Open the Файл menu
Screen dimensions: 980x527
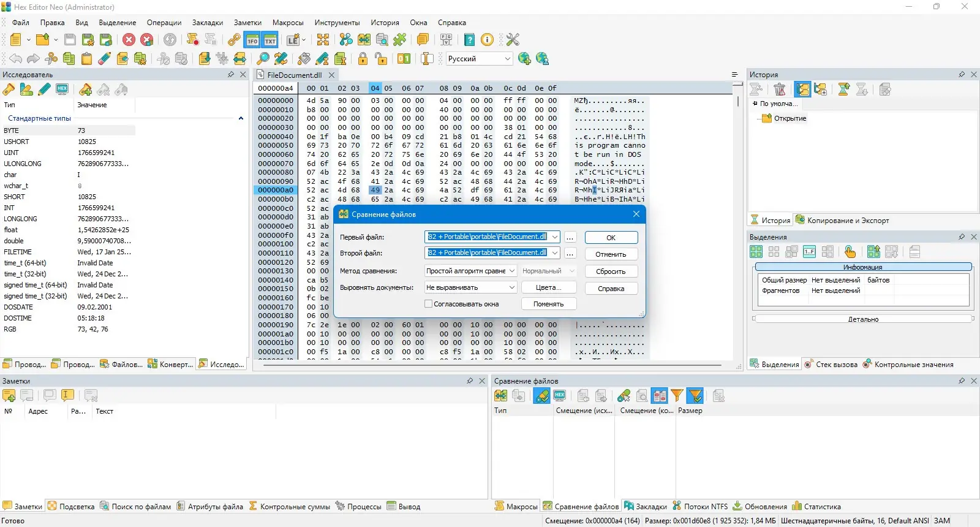tap(21, 23)
